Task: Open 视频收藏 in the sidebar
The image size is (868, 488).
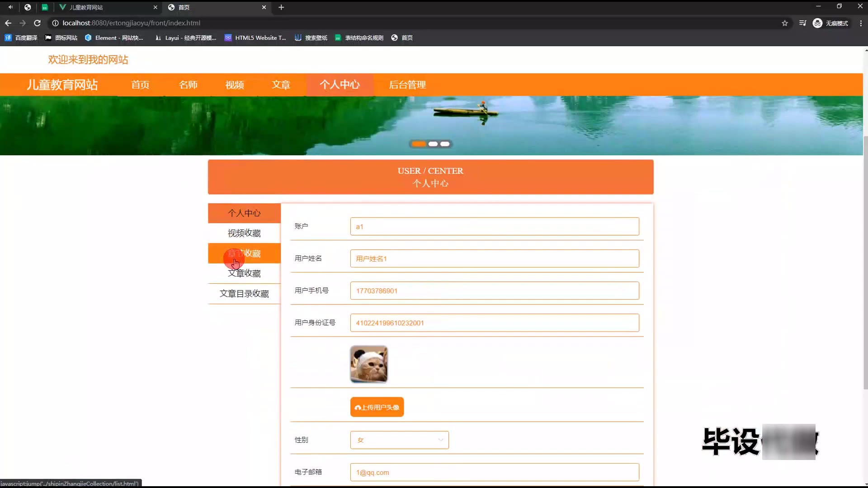Action: pyautogui.click(x=244, y=233)
